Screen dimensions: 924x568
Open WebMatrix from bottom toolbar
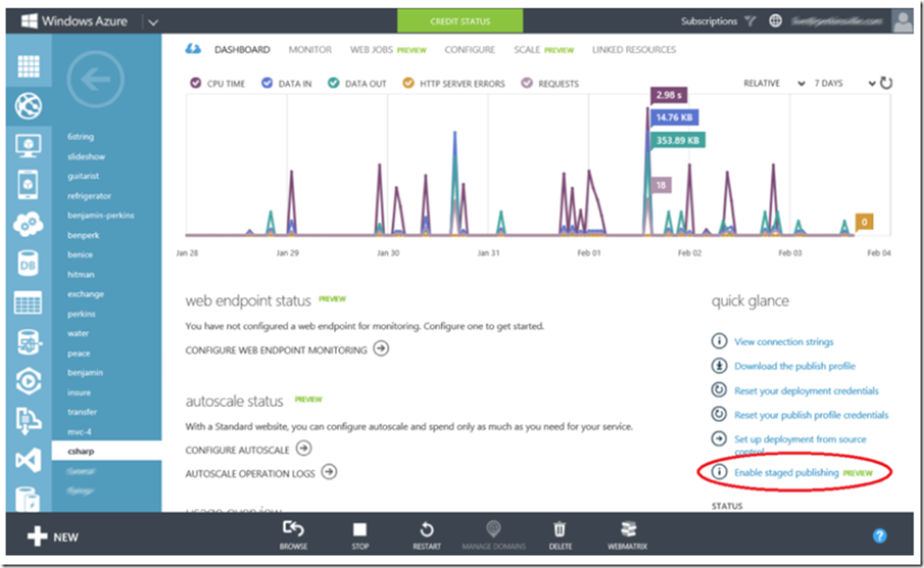pyautogui.click(x=627, y=535)
